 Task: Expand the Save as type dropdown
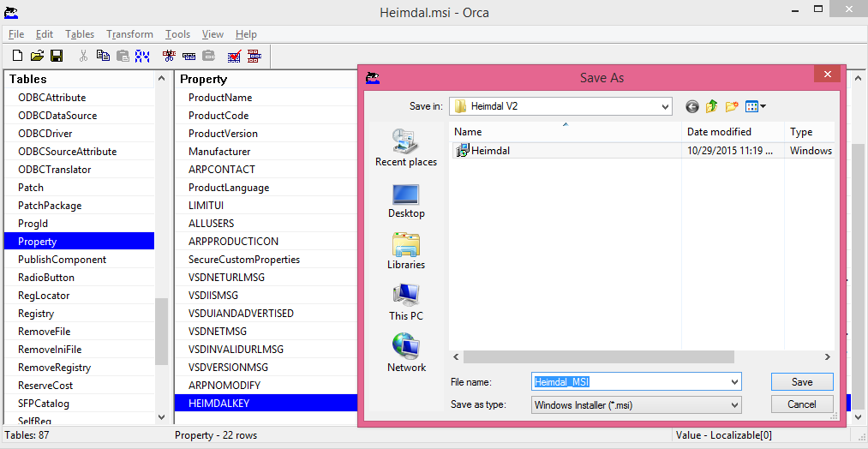point(734,405)
